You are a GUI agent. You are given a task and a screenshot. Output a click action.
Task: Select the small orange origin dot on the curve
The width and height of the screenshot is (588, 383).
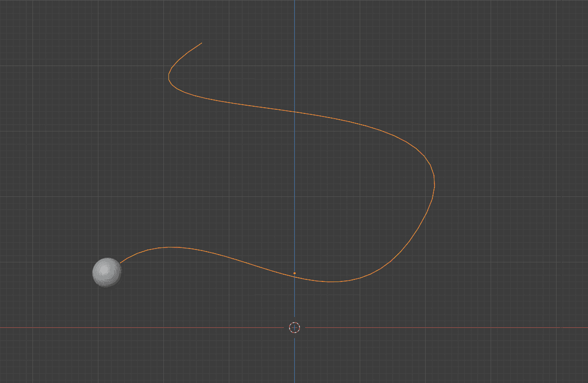coord(295,272)
